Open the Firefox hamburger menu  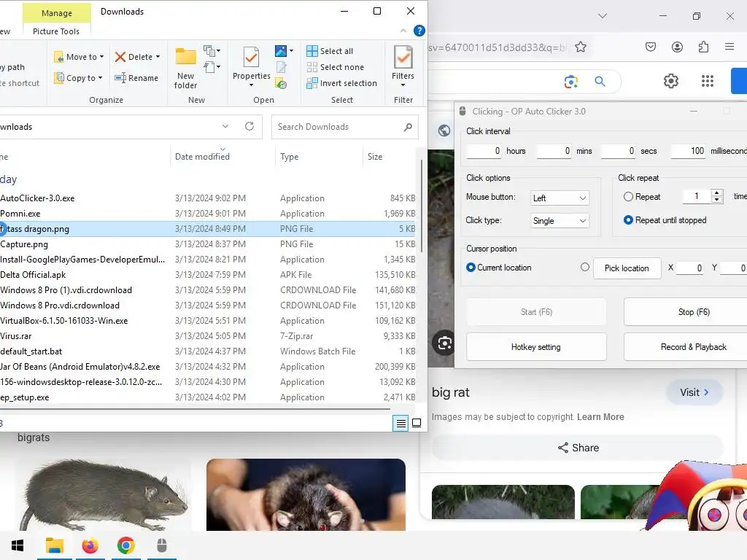point(729,47)
